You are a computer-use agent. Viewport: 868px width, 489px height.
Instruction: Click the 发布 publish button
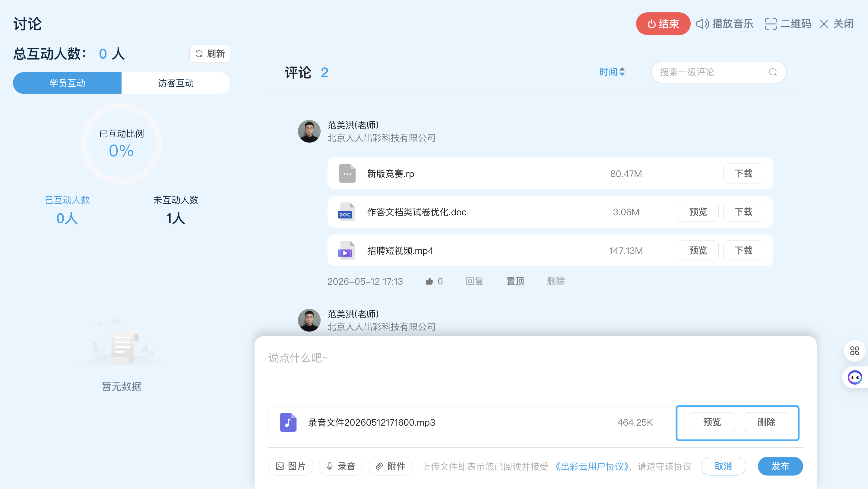pyautogui.click(x=780, y=466)
